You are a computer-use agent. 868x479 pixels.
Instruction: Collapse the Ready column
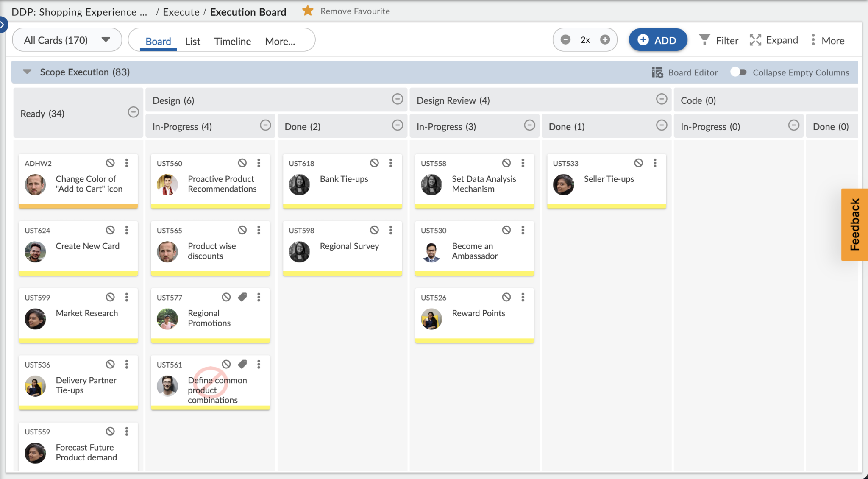133,112
